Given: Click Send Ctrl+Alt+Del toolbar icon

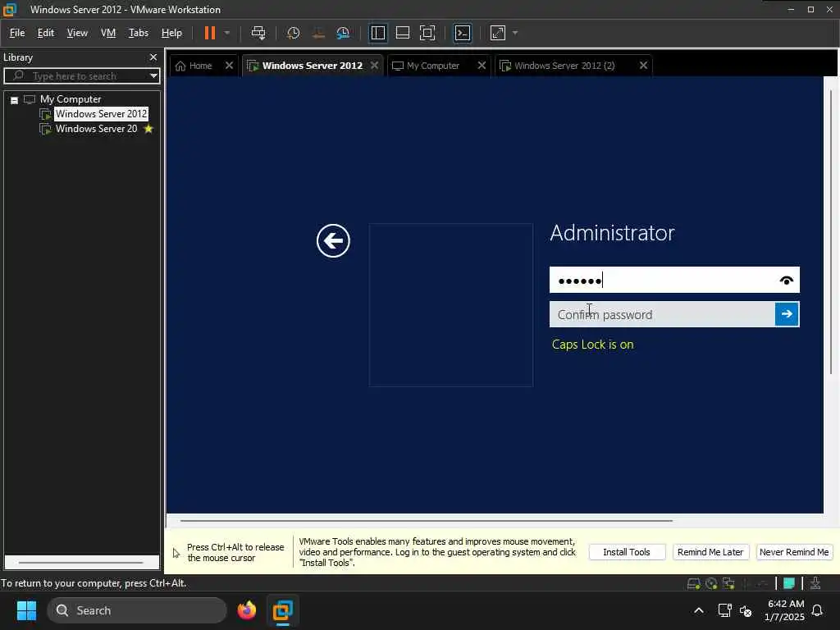Looking at the screenshot, I should (x=258, y=33).
